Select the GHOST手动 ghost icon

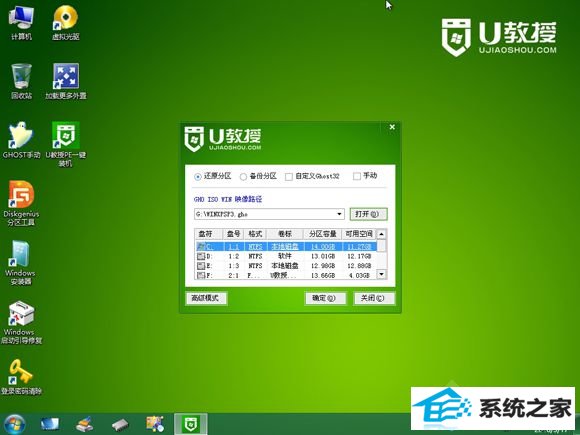click(21, 141)
